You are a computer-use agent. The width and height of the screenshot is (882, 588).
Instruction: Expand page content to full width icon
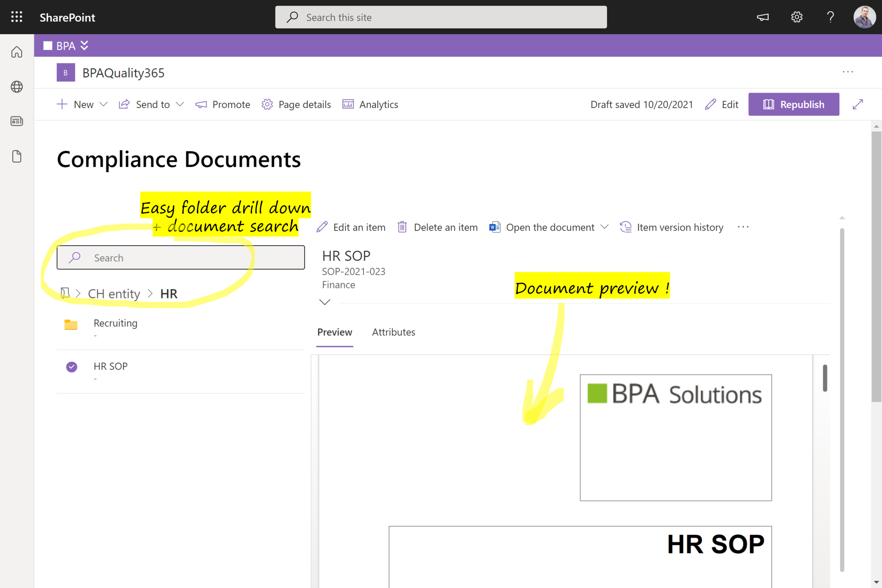(858, 104)
